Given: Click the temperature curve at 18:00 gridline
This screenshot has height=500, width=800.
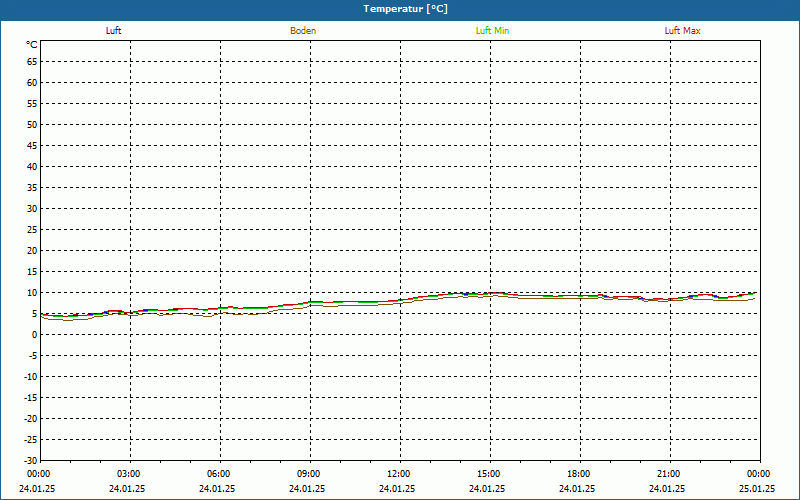Looking at the screenshot, I should 581,296.
